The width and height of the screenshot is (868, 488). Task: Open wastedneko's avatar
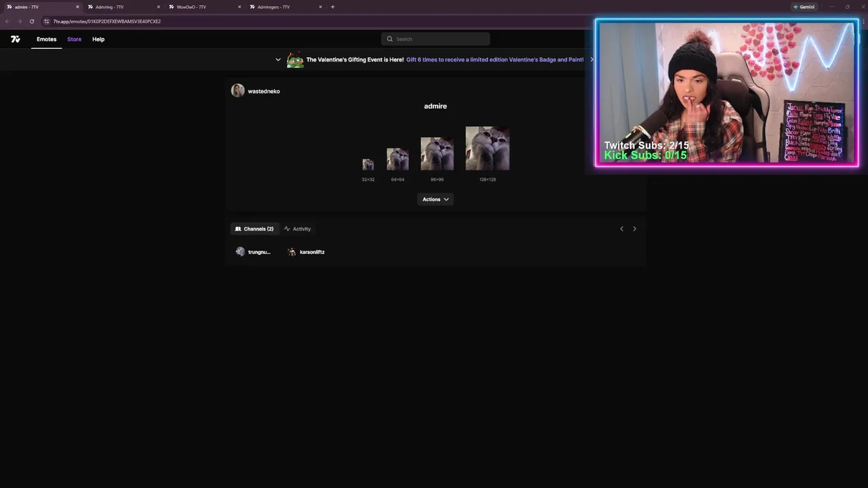(237, 91)
